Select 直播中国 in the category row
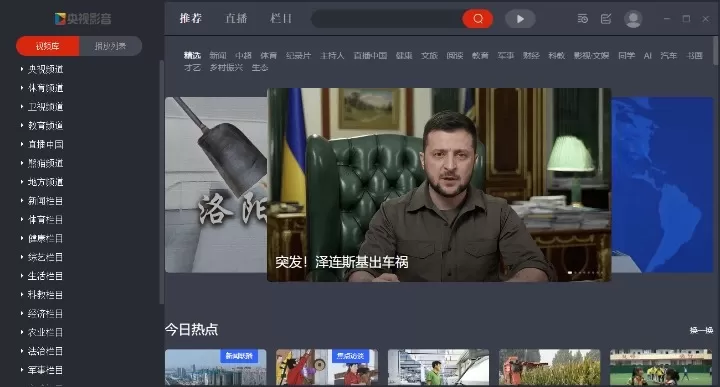 (370, 56)
